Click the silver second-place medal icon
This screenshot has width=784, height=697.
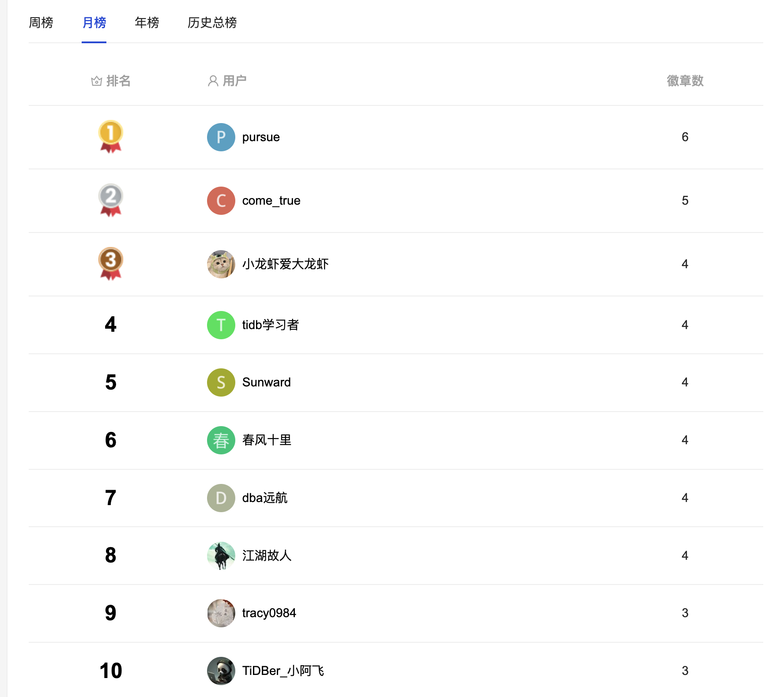pyautogui.click(x=110, y=199)
